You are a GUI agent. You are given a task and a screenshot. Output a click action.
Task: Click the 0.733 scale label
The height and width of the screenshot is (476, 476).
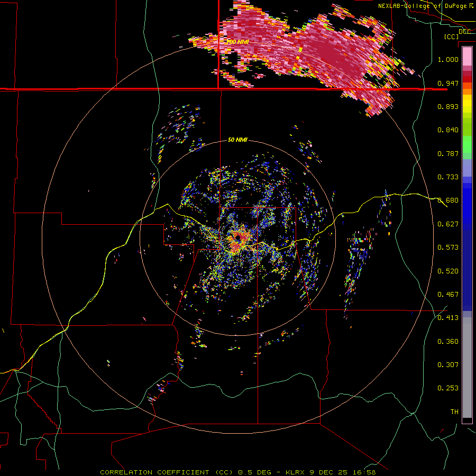(x=448, y=177)
